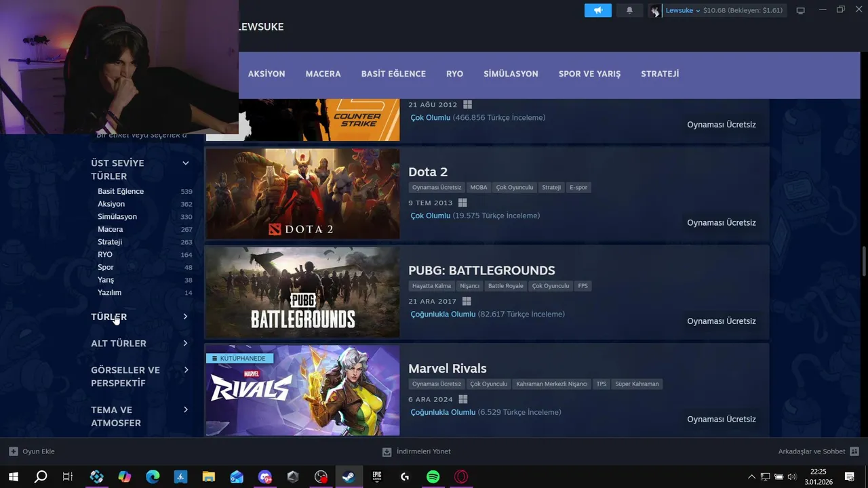Open Epic Games Launcher from the taskbar
Viewport: 868px width, 488px height.
[377, 476]
